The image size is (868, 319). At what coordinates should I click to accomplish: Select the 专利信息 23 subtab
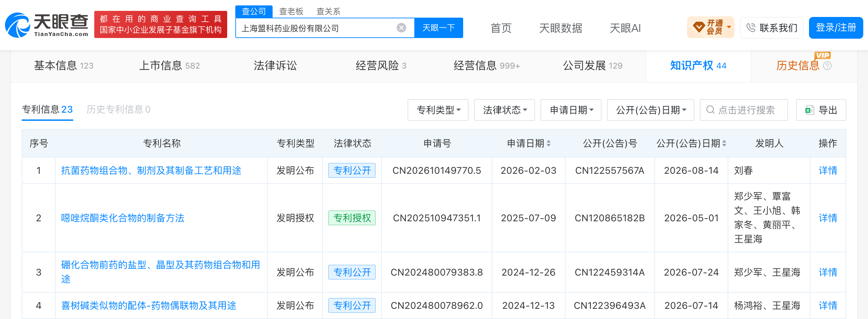click(x=47, y=109)
